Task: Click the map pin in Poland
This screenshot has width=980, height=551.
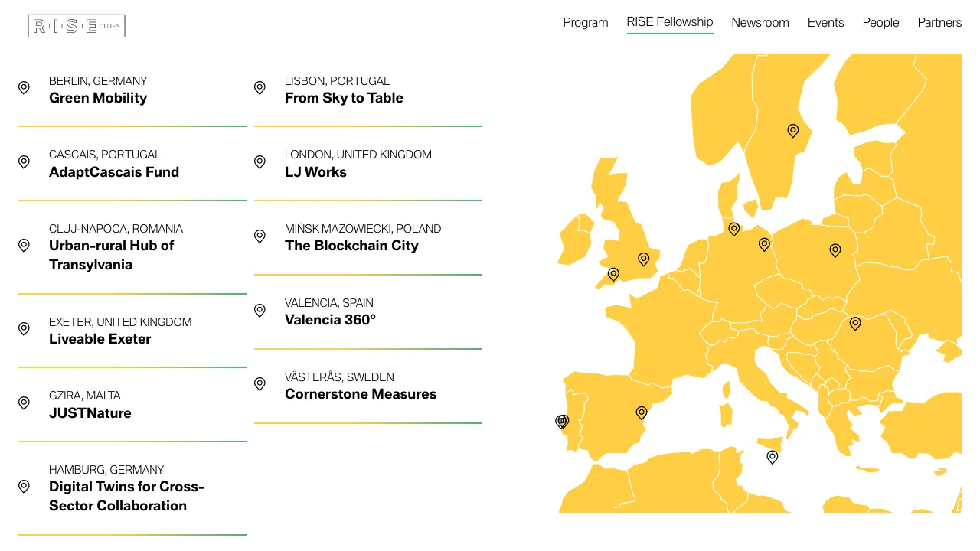Action: pos(835,250)
